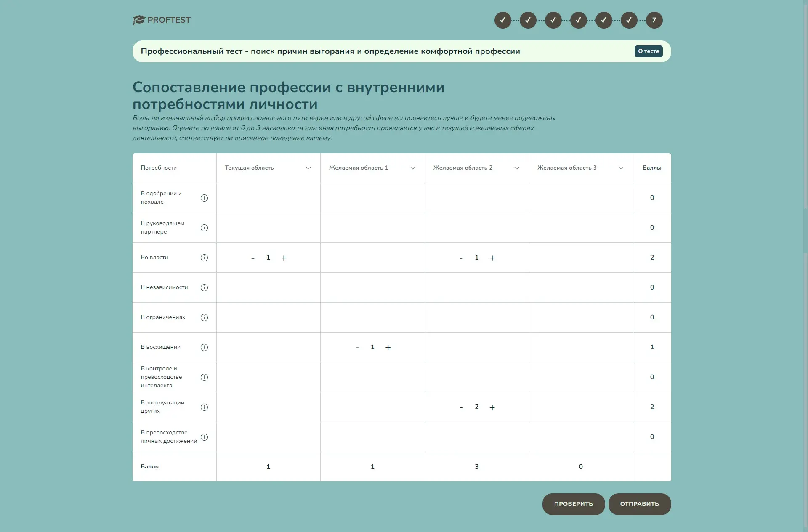Screen dimensions: 808x532
Task: Submit with 'ОТПРАВИТЬ' button
Action: [x=639, y=504]
